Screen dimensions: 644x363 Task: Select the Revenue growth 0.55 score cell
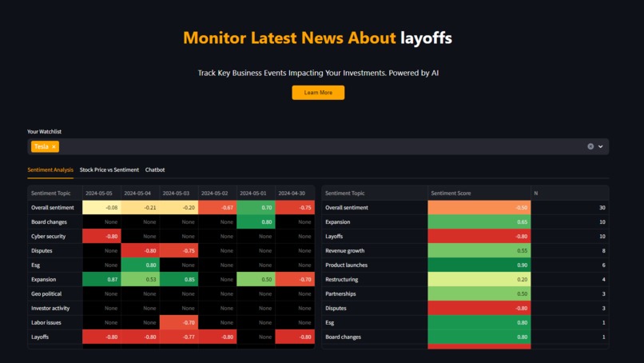click(x=479, y=251)
